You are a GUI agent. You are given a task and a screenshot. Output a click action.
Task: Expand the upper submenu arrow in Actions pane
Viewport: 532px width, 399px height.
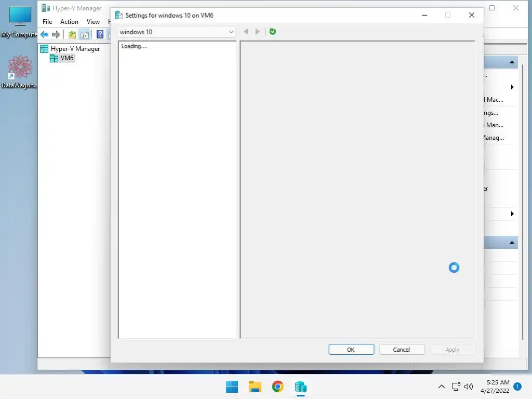[x=512, y=87]
